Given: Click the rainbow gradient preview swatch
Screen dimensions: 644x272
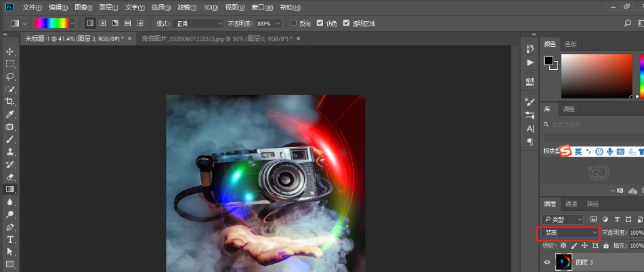Looking at the screenshot, I should point(51,23).
